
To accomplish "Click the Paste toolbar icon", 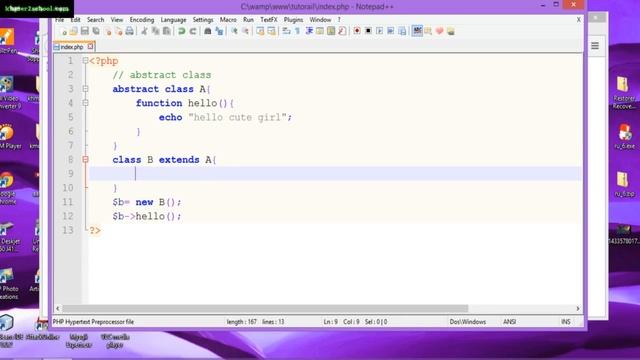I will (167, 31).
